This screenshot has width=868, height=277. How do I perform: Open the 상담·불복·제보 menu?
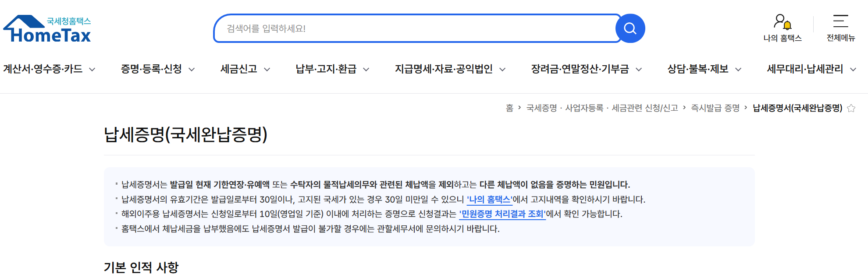pyautogui.click(x=697, y=68)
